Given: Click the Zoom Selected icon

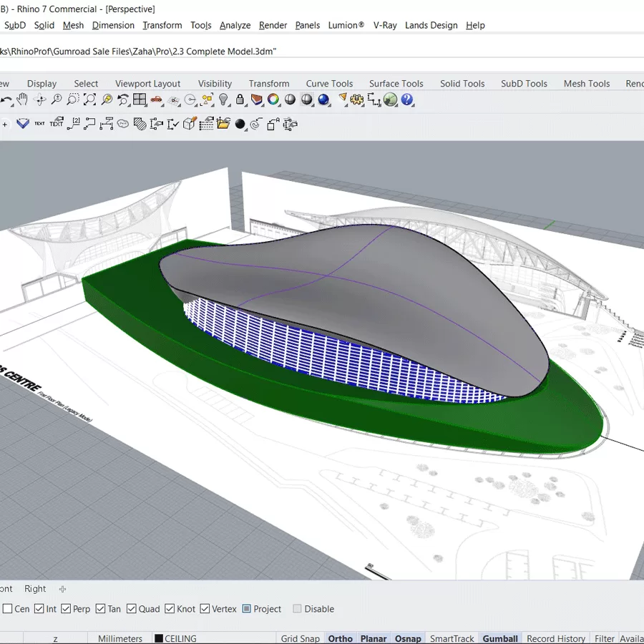Looking at the screenshot, I should tap(107, 99).
